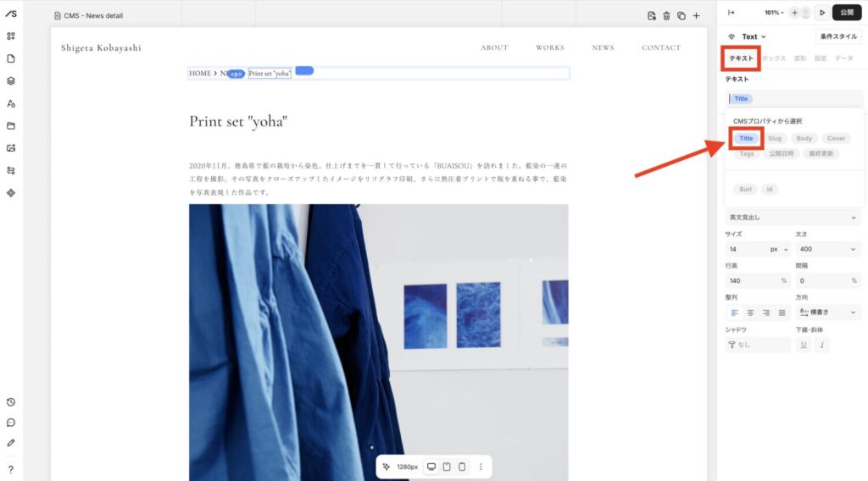Image resolution: width=868 pixels, height=481 pixels.
Task: Click WORKS in the site navigation
Action: (549, 47)
